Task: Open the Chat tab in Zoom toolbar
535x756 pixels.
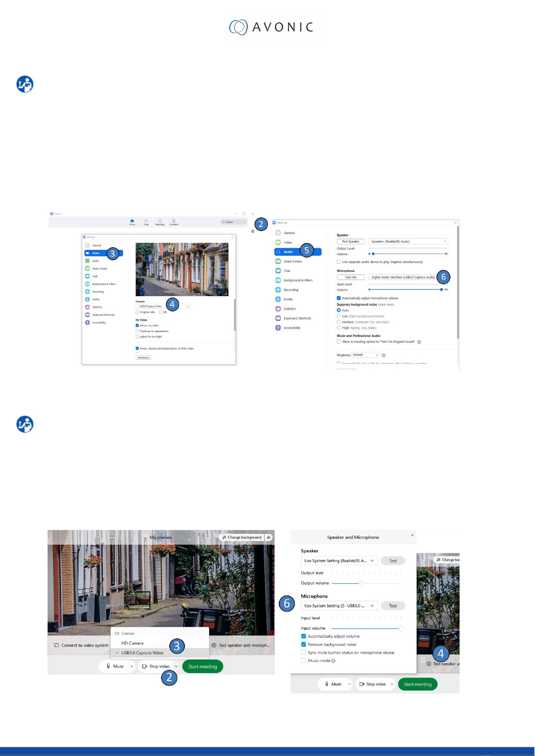Action: point(146,222)
